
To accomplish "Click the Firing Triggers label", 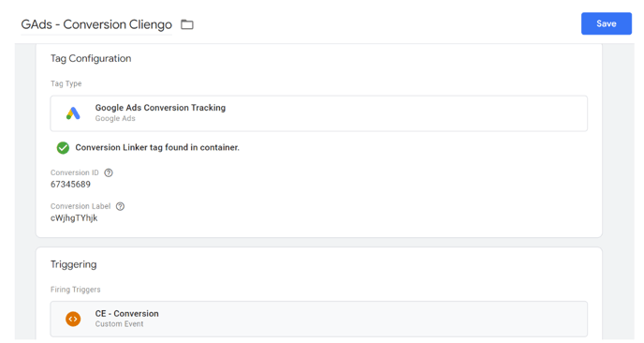I will tap(76, 290).
